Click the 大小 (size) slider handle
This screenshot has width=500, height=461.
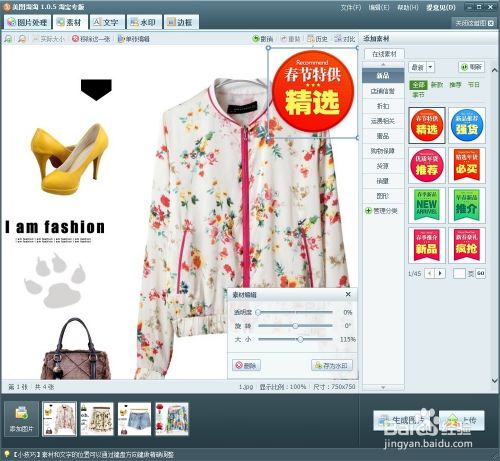300,339
